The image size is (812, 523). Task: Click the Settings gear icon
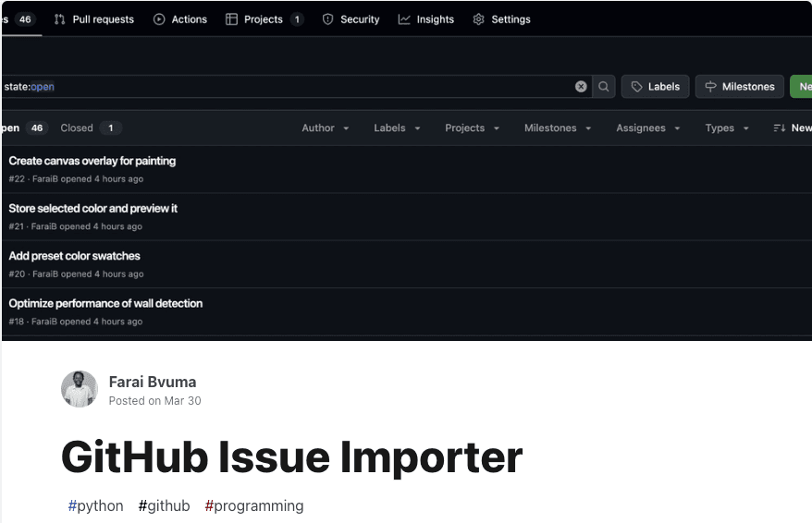click(478, 19)
